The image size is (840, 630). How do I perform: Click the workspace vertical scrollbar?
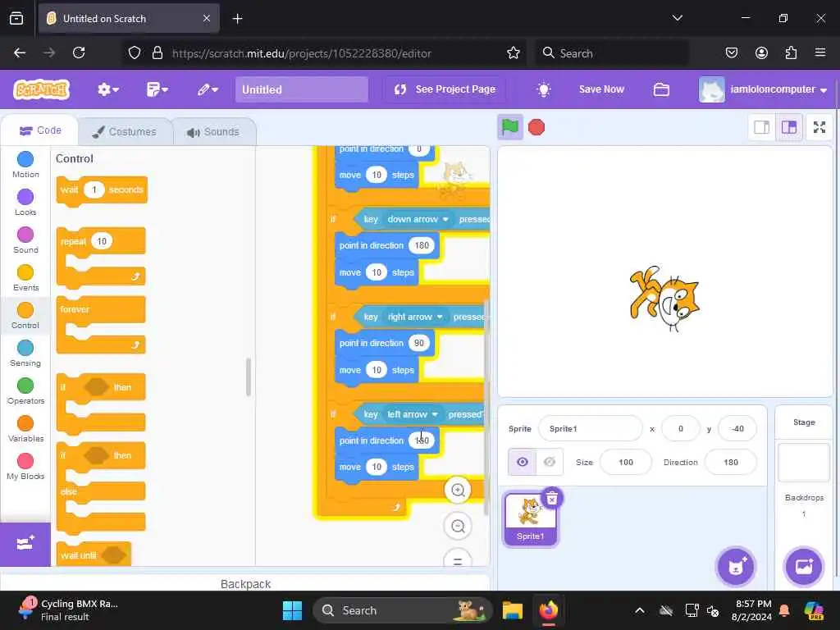486,407
